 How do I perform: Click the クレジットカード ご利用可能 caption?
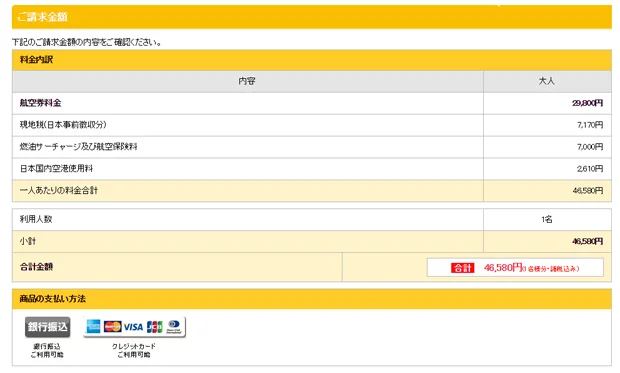[134, 350]
